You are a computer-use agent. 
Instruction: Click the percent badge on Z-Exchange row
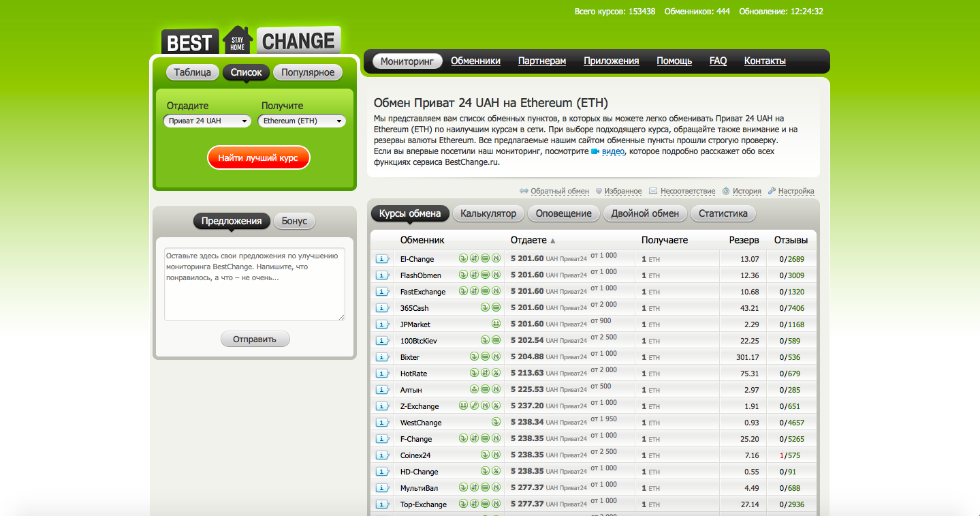(x=496, y=406)
